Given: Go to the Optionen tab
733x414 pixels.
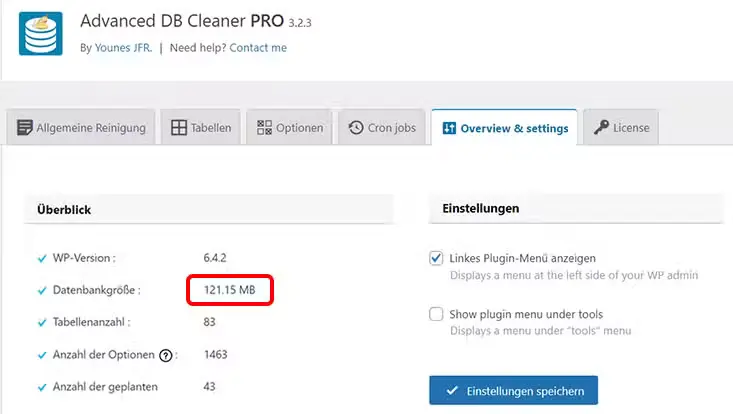Looking at the screenshot, I should pyautogui.click(x=299, y=128).
